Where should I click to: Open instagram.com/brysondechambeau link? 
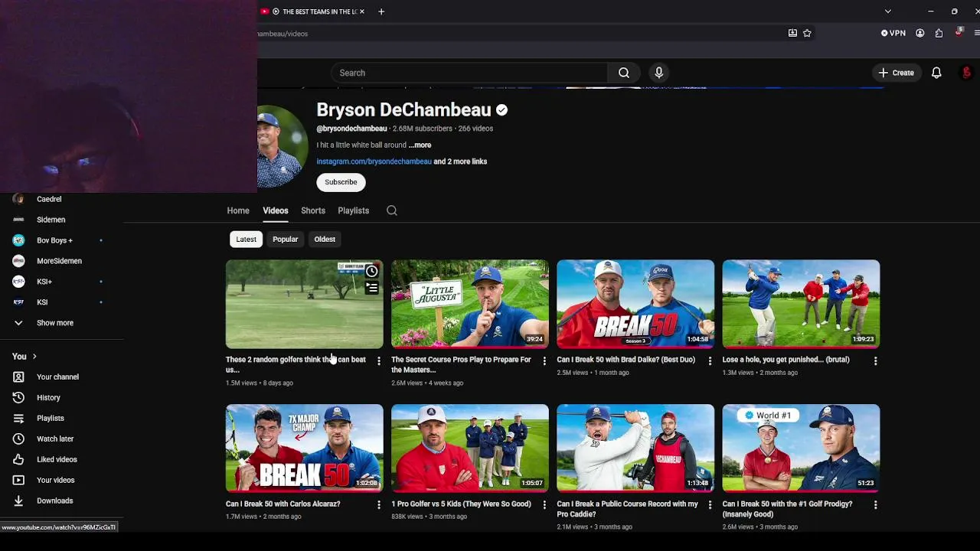pos(374,161)
